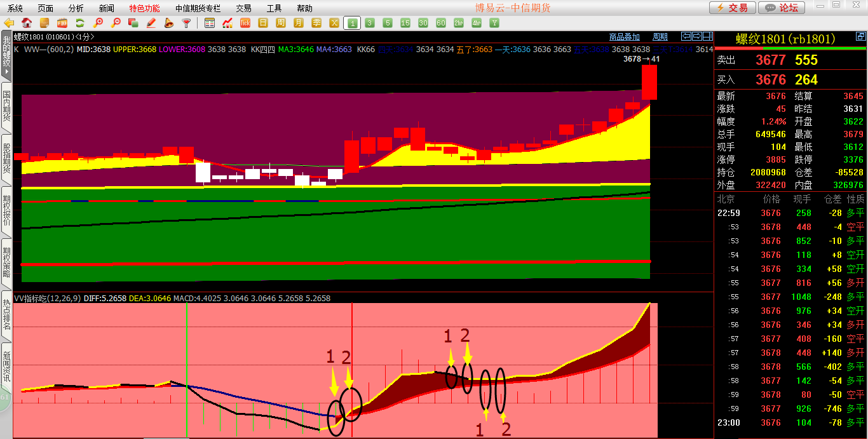
Task: Click the 交易 trade button
Action: 732,8
